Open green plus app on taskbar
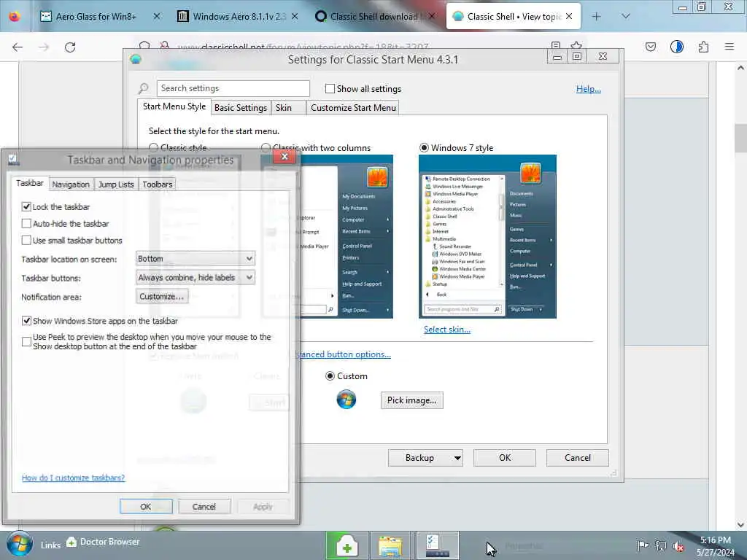Screen dimensions: 747x560 point(347,545)
